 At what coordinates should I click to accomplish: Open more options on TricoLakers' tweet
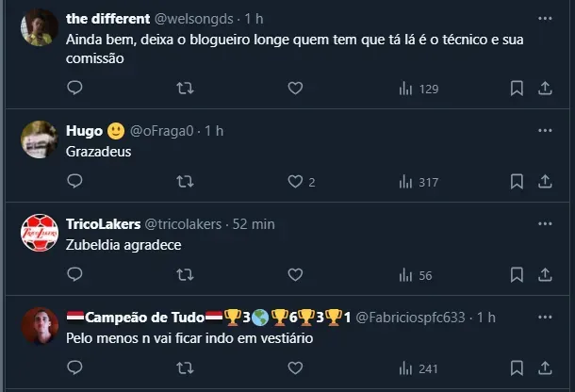tap(545, 224)
